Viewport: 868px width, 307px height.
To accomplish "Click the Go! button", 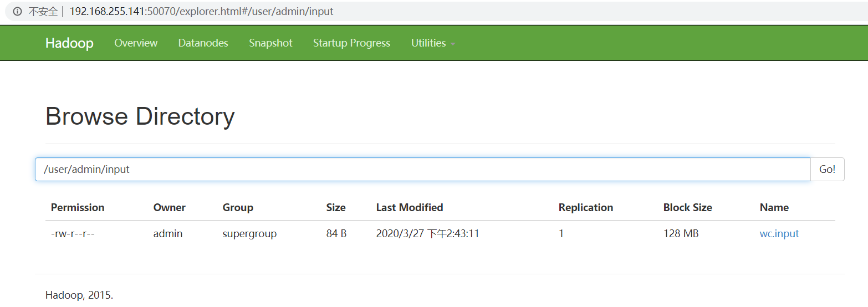I will (x=828, y=170).
